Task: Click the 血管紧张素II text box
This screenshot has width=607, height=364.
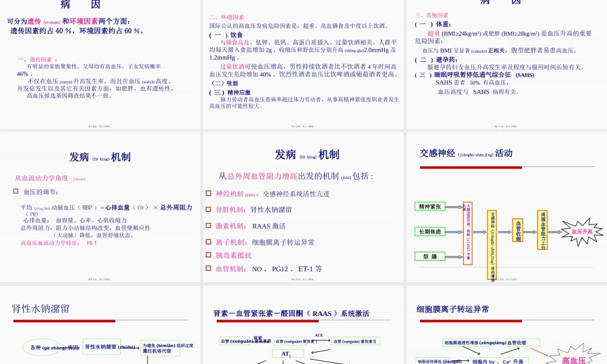Action: coord(356,341)
